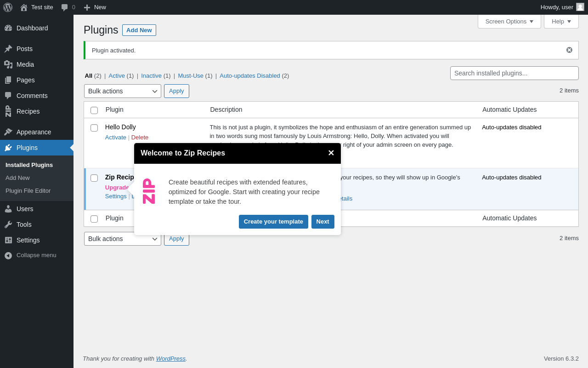588x368 pixels.
Task: Toggle select-all checkbox in table footer
Action: pyautogui.click(x=94, y=219)
